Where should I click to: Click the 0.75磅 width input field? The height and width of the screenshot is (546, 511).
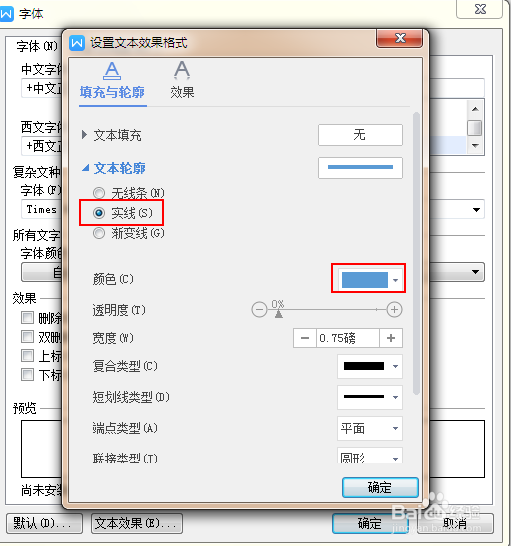(x=348, y=338)
